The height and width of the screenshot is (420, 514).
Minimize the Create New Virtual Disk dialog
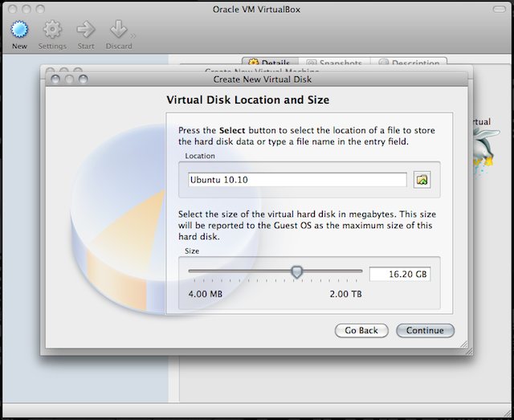tap(69, 79)
